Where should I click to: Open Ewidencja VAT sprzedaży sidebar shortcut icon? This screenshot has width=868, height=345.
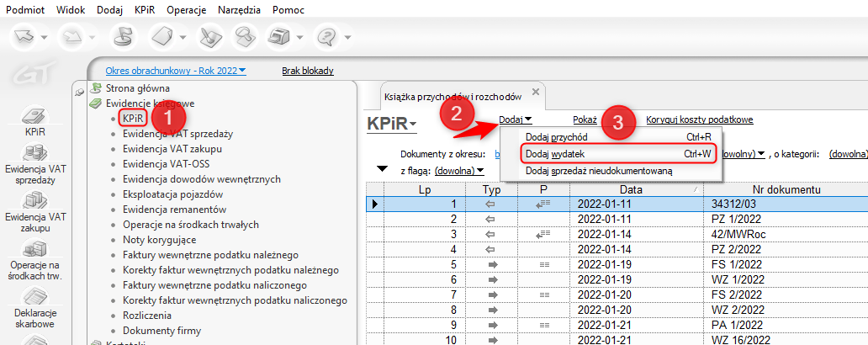[34, 153]
